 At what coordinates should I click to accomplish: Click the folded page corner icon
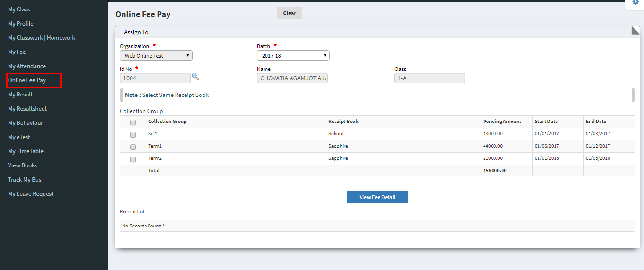pyautogui.click(x=635, y=31)
